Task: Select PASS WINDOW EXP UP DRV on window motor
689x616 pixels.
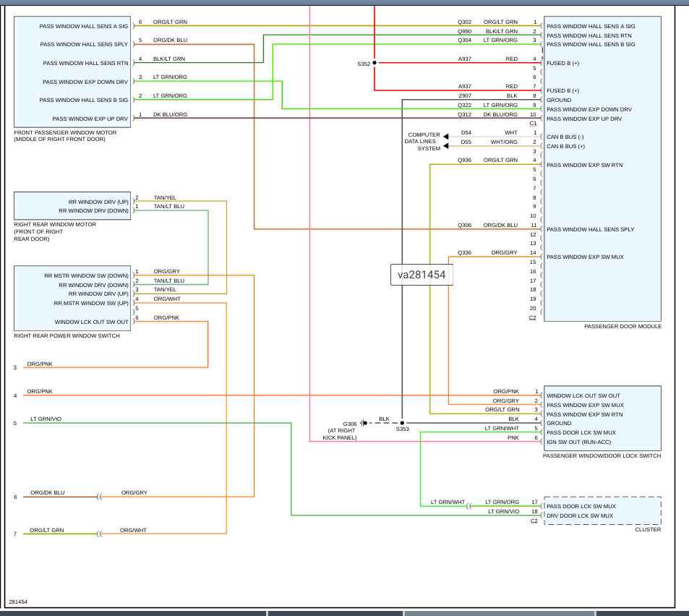Action: (x=90, y=119)
